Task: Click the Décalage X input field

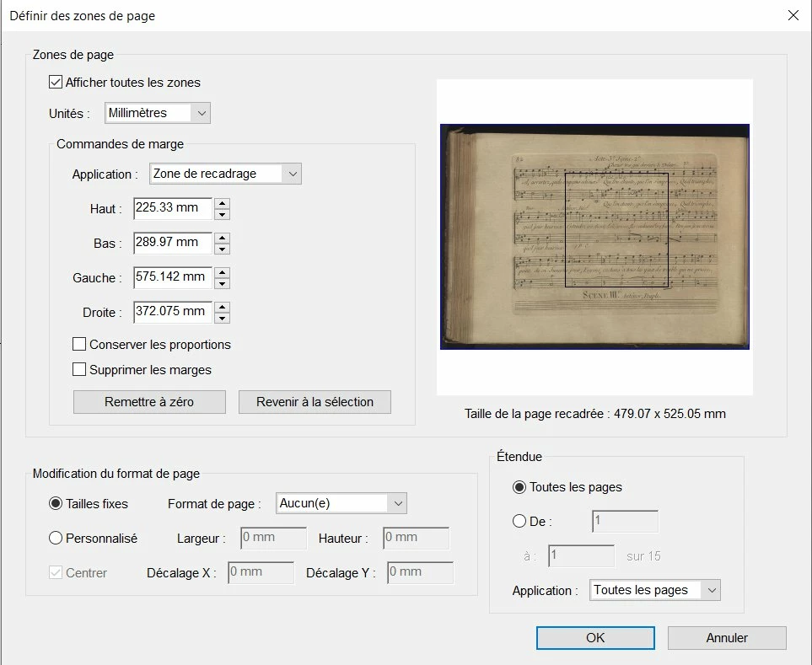Action: (x=261, y=572)
